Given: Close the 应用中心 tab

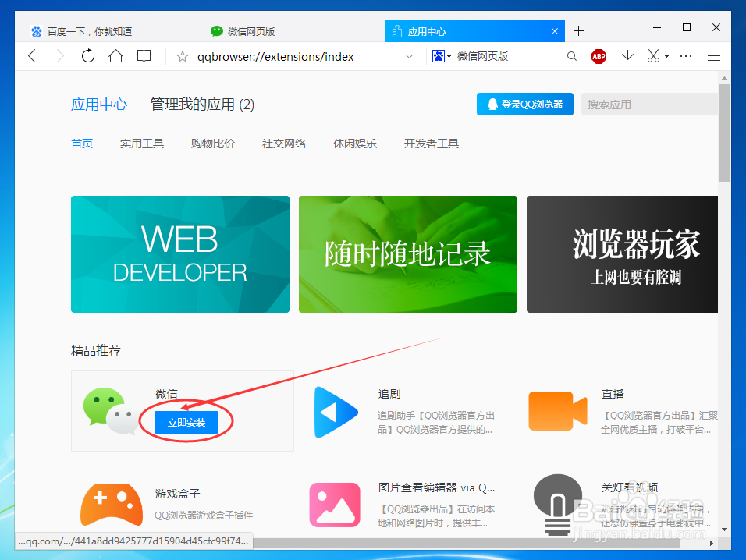Looking at the screenshot, I should (x=555, y=31).
